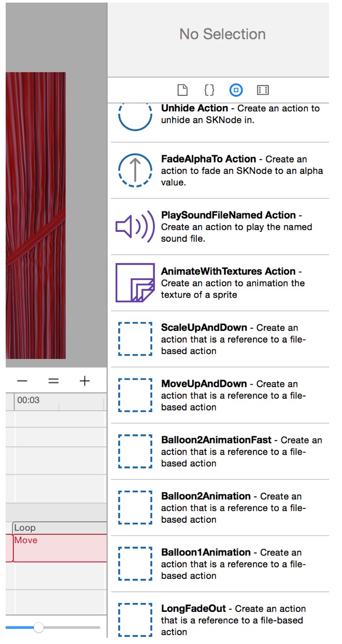Click the timeline zoom in plus button
342x644 pixels.
[x=84, y=380]
